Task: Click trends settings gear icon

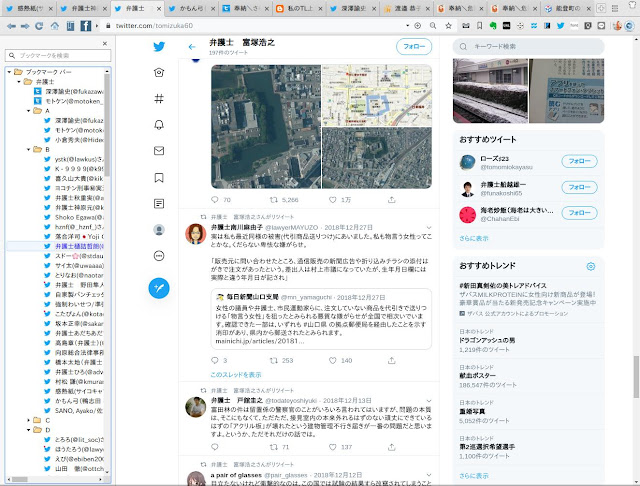Action: (x=591, y=266)
